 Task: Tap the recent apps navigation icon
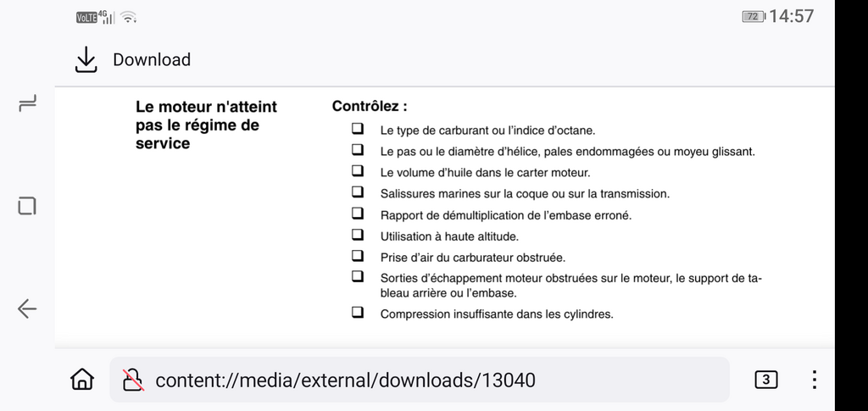(x=27, y=103)
